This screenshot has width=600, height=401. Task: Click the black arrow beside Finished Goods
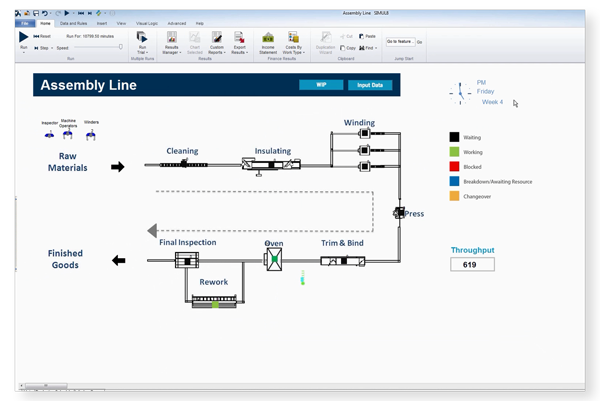119,261
